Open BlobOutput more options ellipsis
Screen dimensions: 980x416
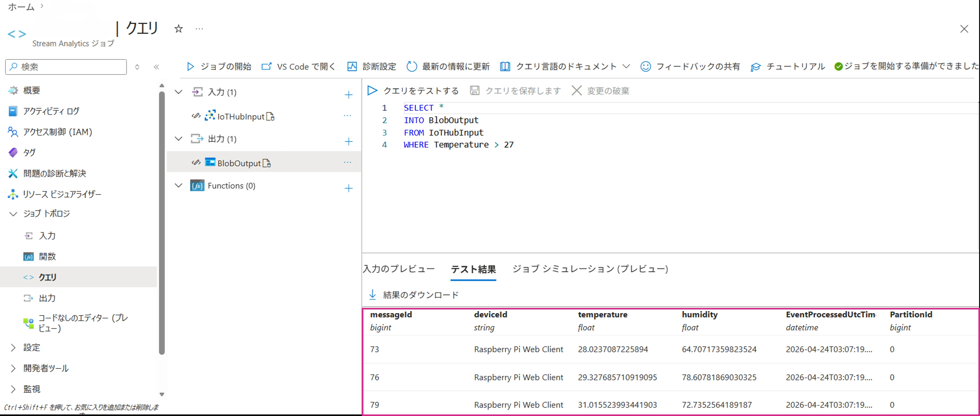(347, 162)
